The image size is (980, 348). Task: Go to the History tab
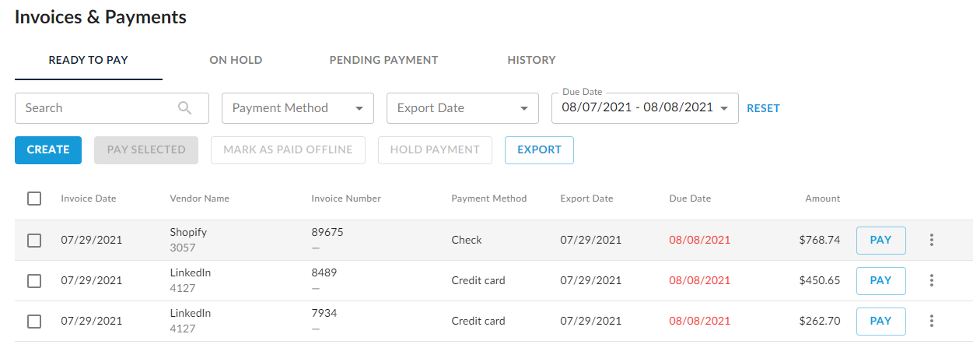[531, 60]
